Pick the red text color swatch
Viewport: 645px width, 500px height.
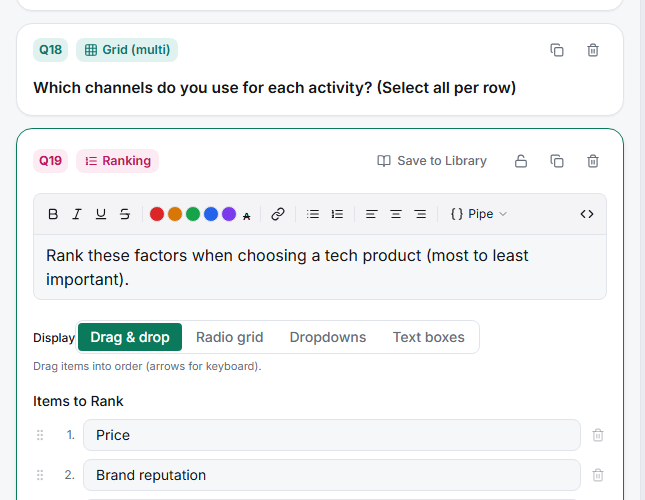pos(157,214)
